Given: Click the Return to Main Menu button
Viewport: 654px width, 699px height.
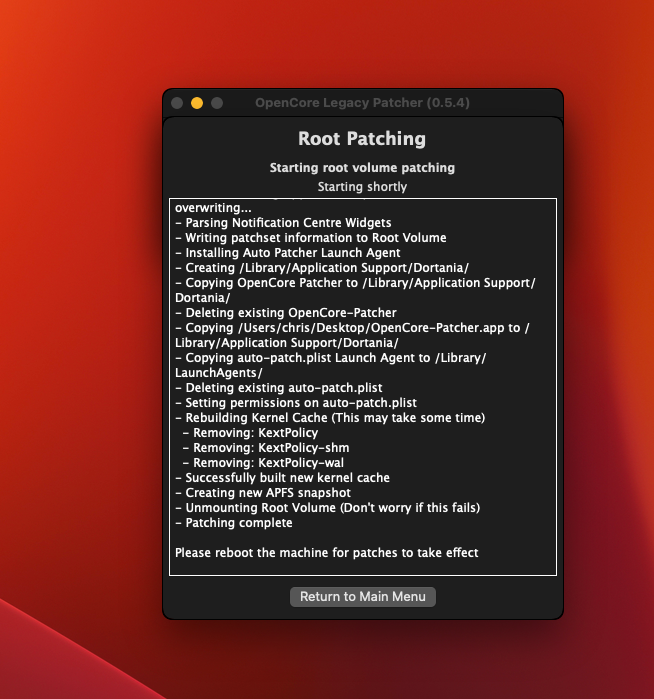Looking at the screenshot, I should click(362, 596).
